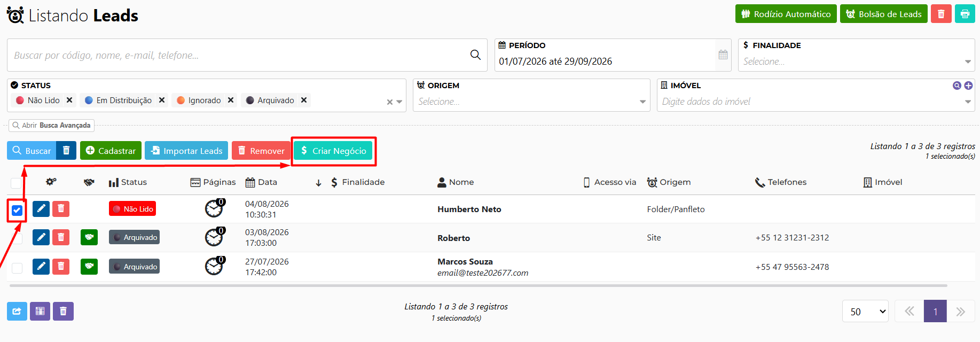Remove the Arquivado status tag
The image size is (980, 342).
(x=304, y=100)
